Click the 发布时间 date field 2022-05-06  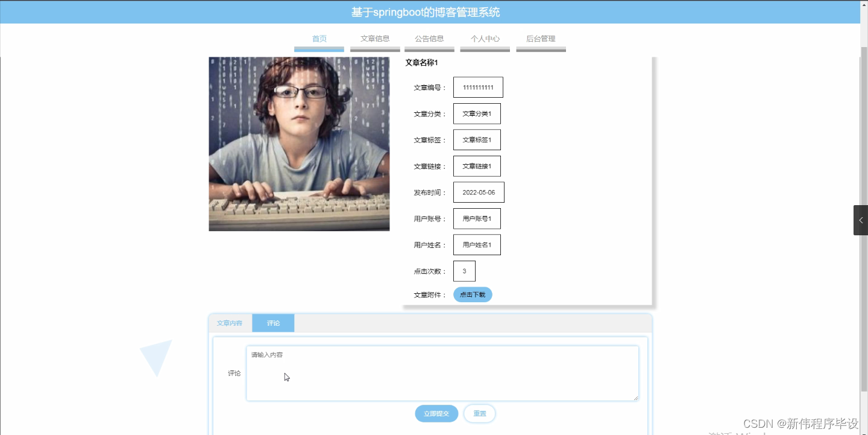[479, 192]
